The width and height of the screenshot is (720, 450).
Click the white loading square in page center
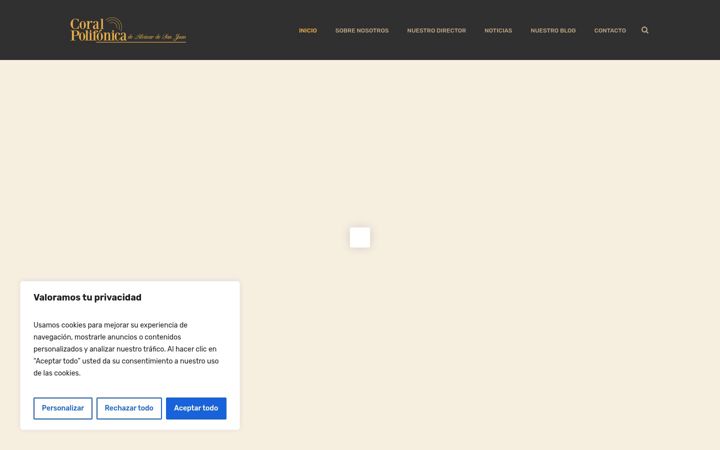(360, 237)
